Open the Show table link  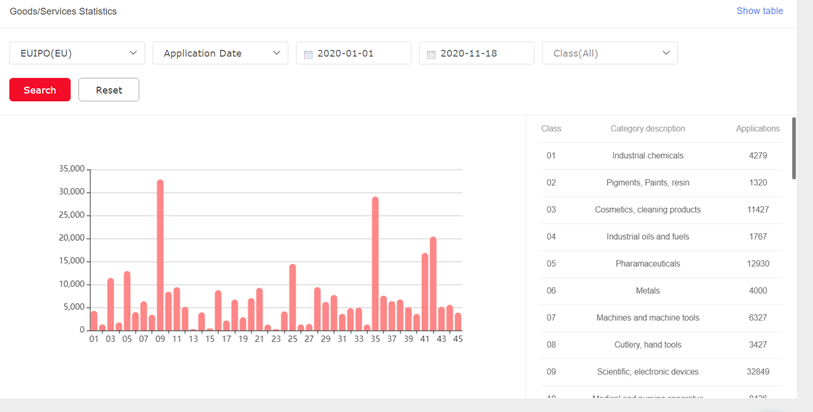click(x=760, y=11)
